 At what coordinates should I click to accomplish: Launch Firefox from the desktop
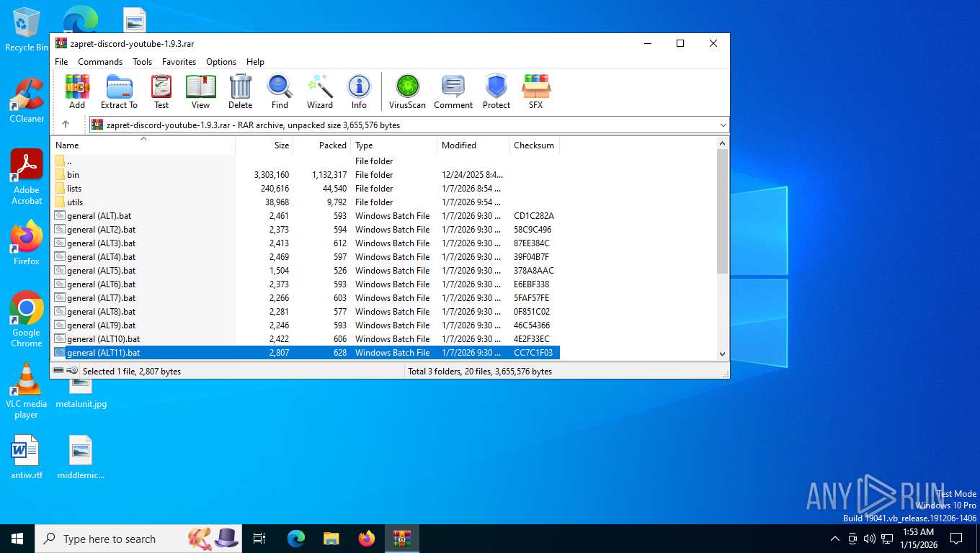click(x=27, y=243)
